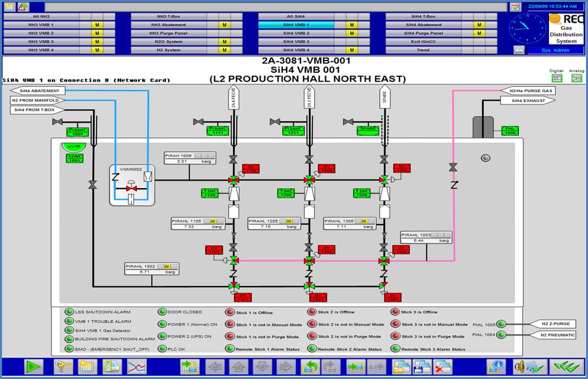
Task: Click the green double checkmark acknowledge icon
Action: pyautogui.click(x=566, y=367)
